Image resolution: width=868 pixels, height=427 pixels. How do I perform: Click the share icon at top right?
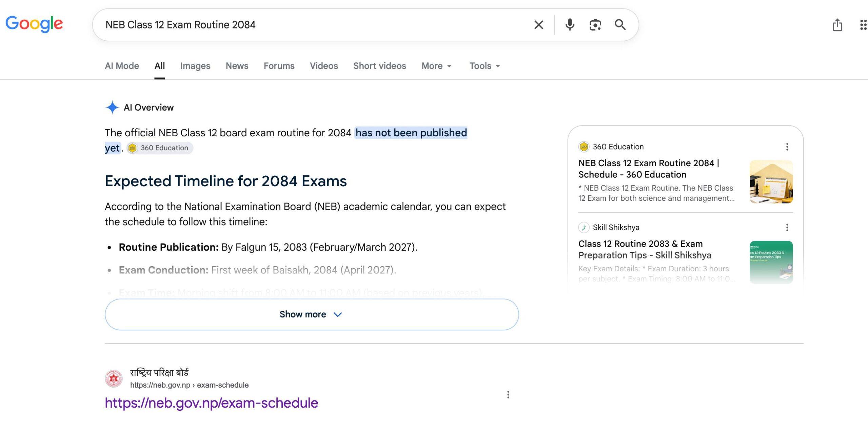coord(837,25)
